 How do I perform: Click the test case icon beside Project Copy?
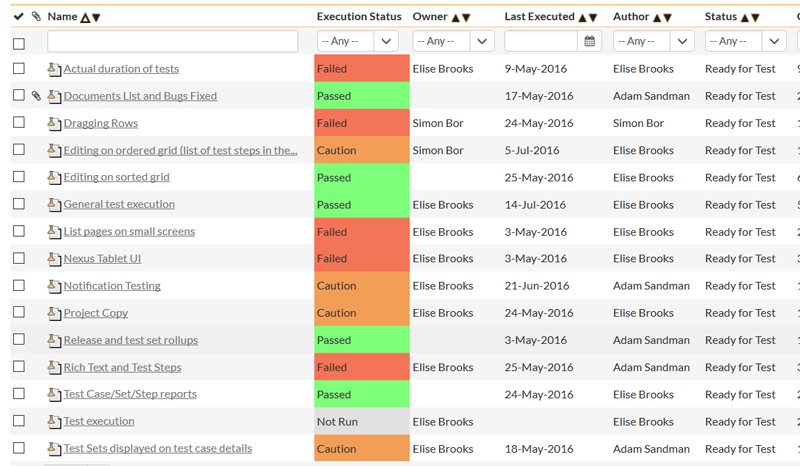click(54, 313)
